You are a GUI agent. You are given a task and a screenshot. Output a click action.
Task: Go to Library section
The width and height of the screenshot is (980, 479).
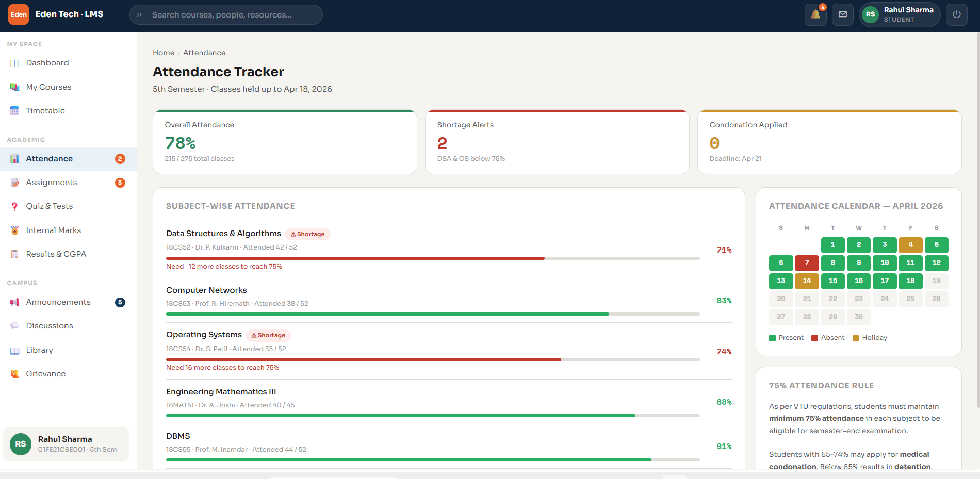pos(68,350)
